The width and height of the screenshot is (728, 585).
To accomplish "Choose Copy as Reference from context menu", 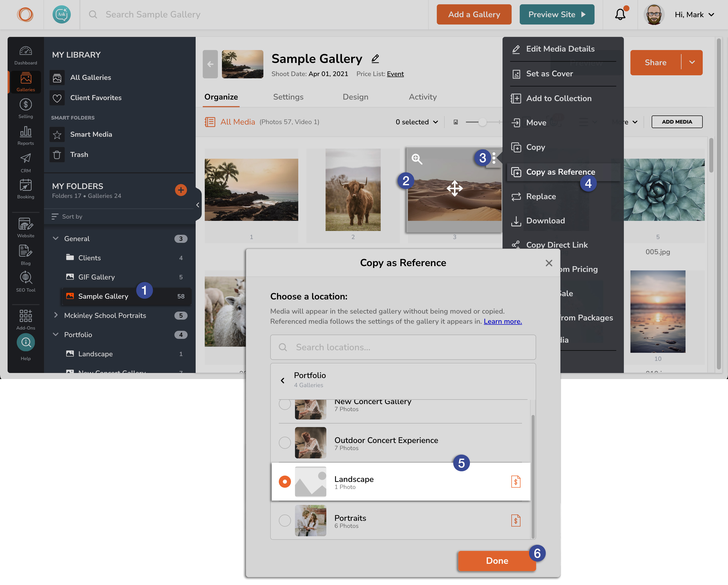I will pos(560,172).
